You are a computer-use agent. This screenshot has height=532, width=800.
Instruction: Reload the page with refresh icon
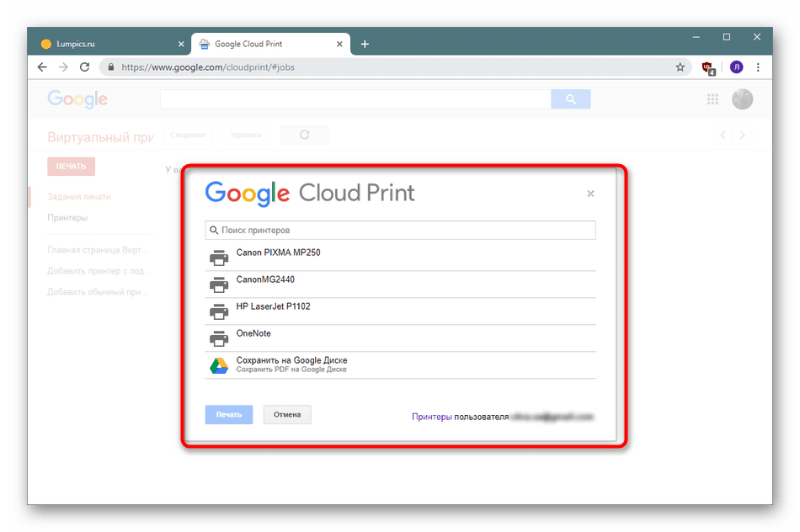tap(85, 66)
